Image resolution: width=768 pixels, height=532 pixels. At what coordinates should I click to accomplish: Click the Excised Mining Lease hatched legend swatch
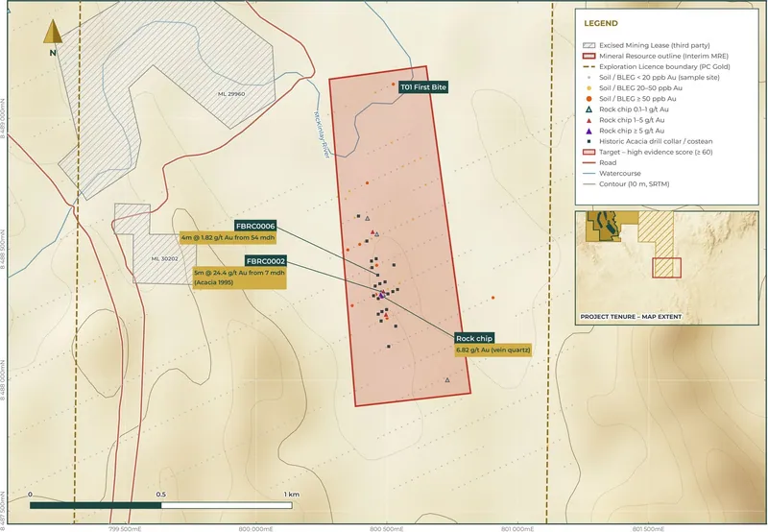(588, 45)
